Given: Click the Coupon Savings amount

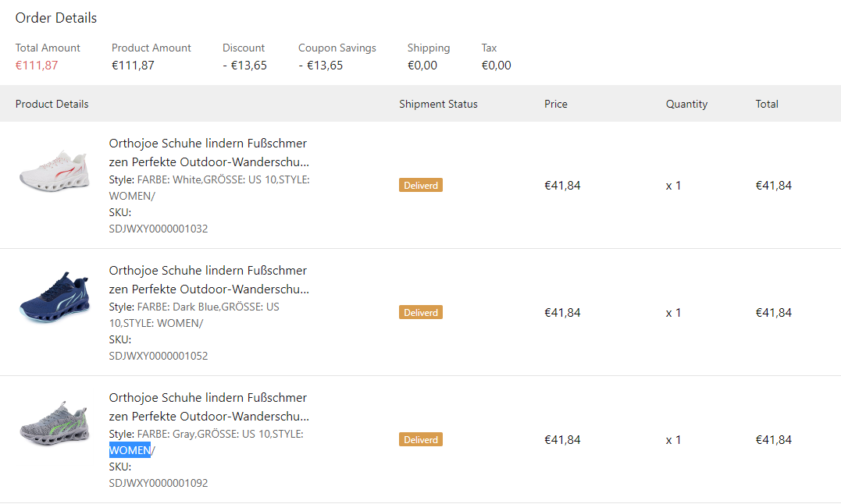Looking at the screenshot, I should [321, 66].
